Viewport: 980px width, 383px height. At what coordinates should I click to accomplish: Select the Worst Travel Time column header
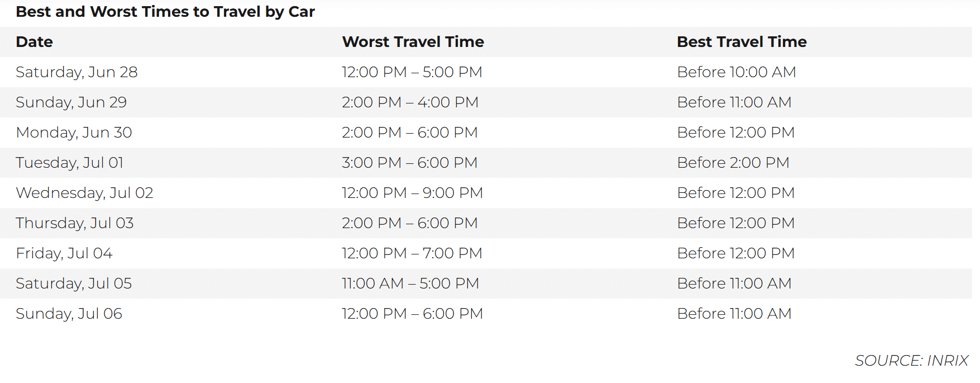pyautogui.click(x=413, y=42)
